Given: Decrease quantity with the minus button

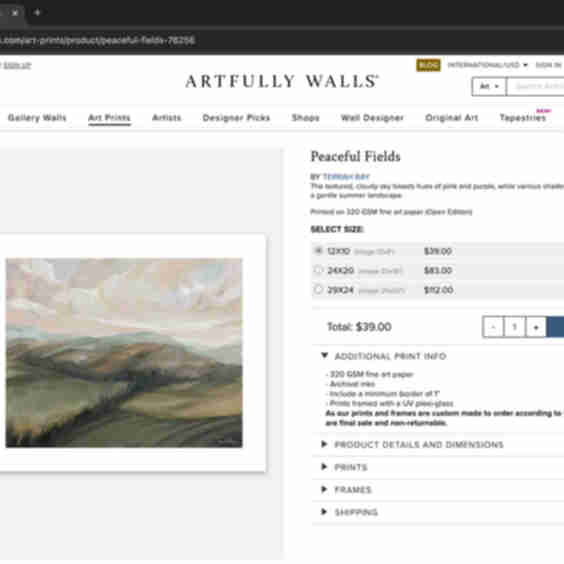Looking at the screenshot, I should coord(493,327).
